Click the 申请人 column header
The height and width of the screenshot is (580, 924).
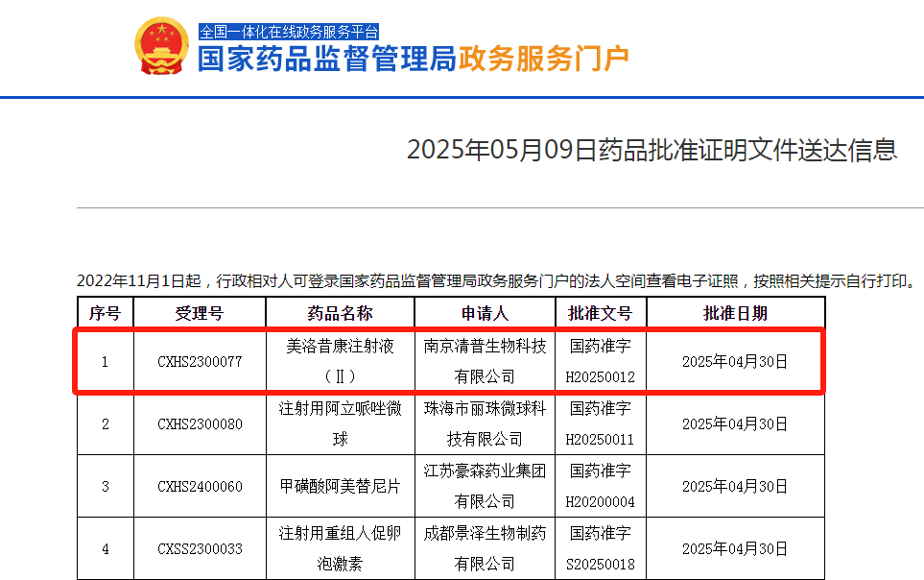click(485, 313)
